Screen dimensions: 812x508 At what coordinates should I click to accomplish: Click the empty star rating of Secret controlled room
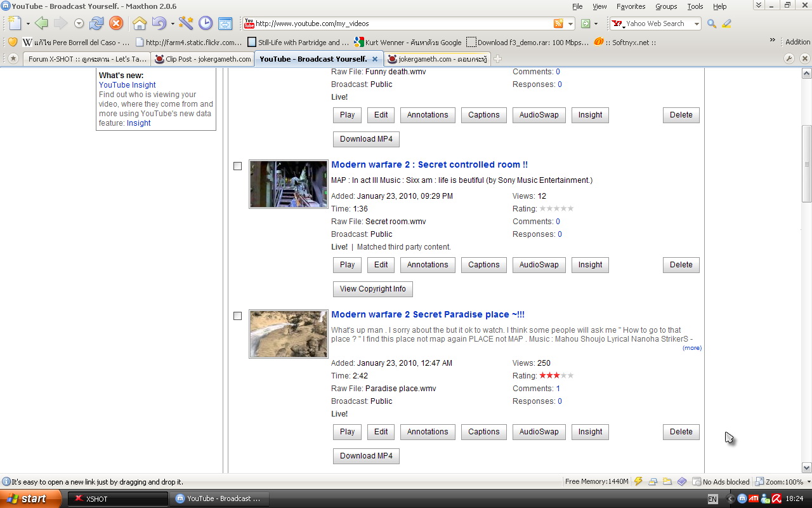click(556, 209)
